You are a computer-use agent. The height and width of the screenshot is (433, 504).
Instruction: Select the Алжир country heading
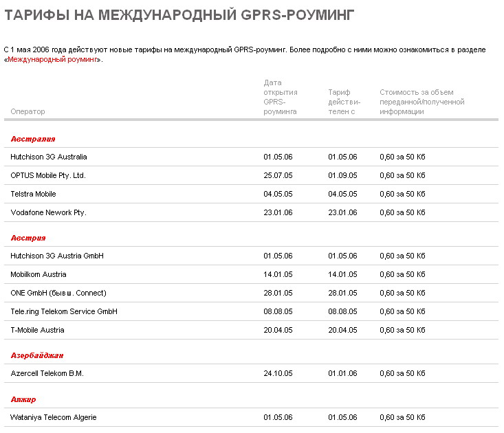pyautogui.click(x=23, y=399)
